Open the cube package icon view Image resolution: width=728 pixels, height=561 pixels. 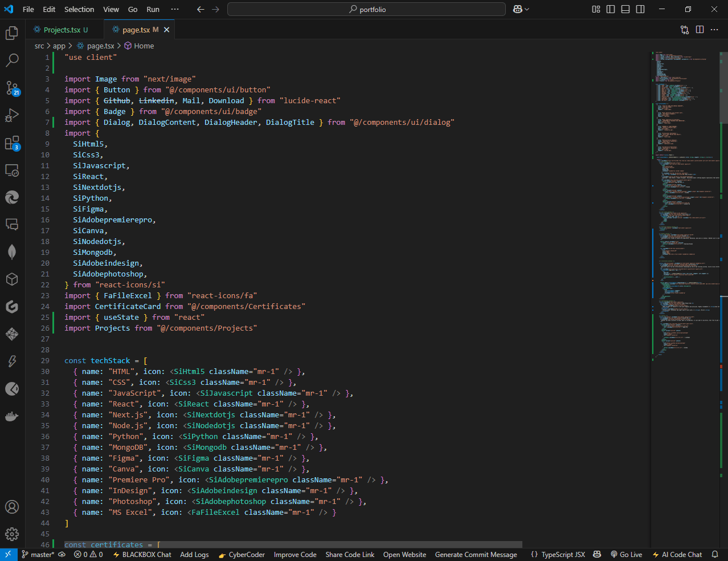[x=12, y=279]
